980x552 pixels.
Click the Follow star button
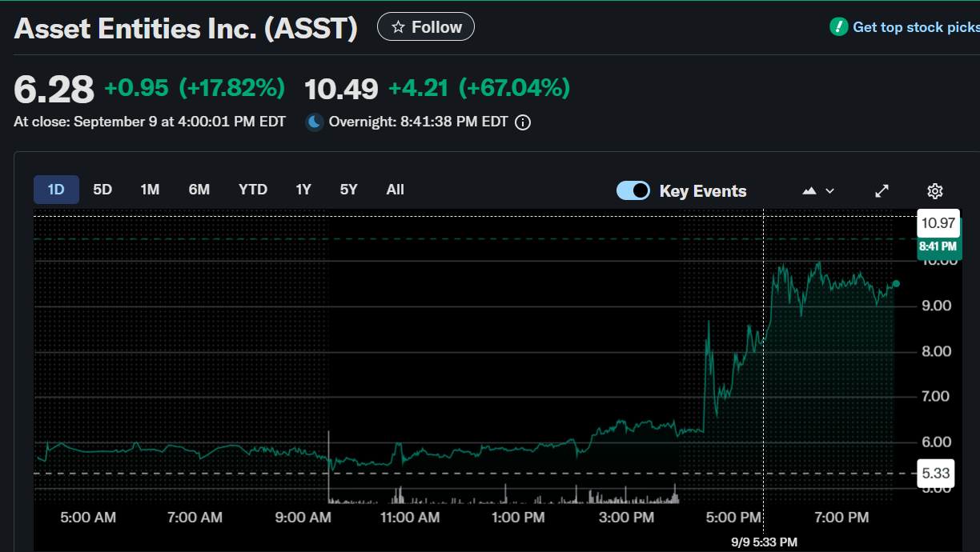click(426, 27)
